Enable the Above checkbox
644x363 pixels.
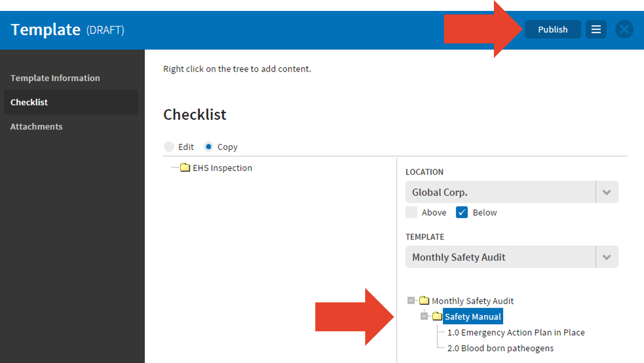point(411,212)
